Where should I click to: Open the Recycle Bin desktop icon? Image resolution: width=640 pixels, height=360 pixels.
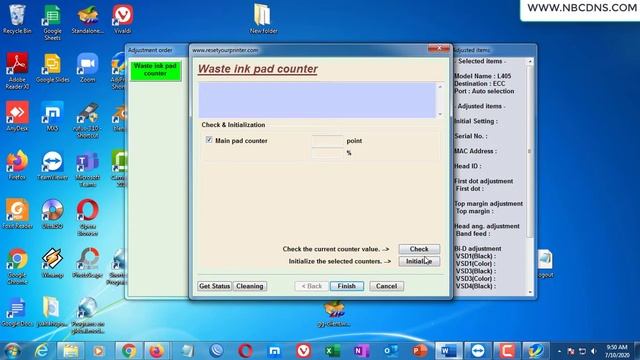pos(17,19)
